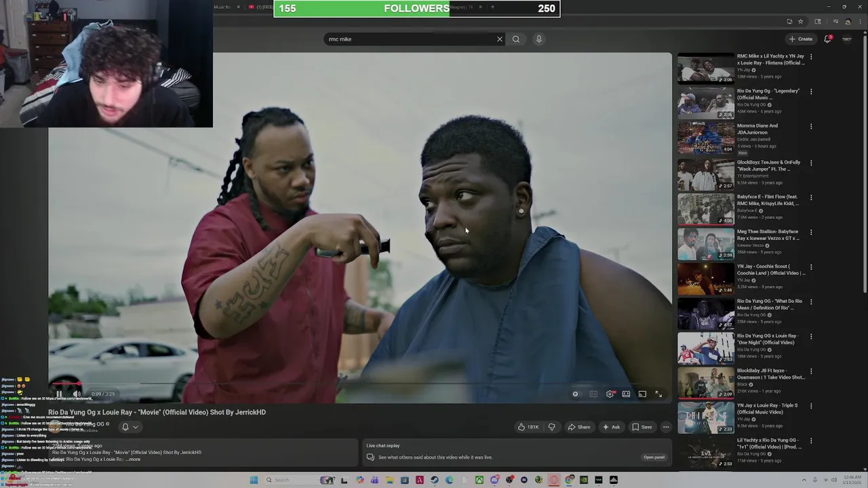Open BlockBaby JB 'Osamason' video thumbnail

706,382
